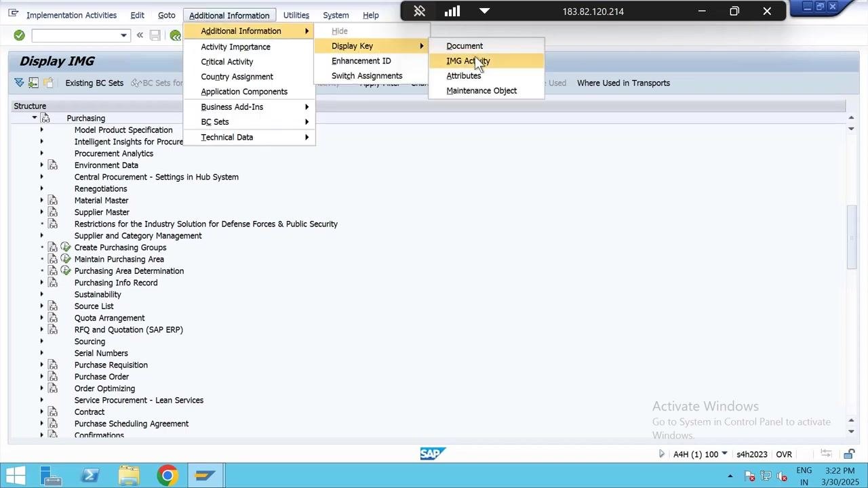This screenshot has height=488, width=868.
Task: Select Purchase Requisition tree row
Action: coord(111,365)
